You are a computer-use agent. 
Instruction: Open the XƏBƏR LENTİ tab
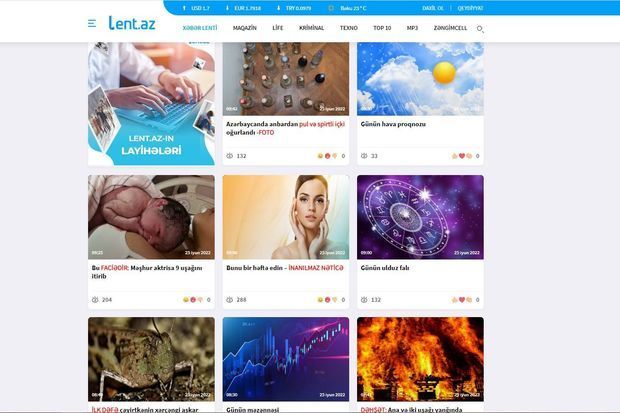point(200,28)
